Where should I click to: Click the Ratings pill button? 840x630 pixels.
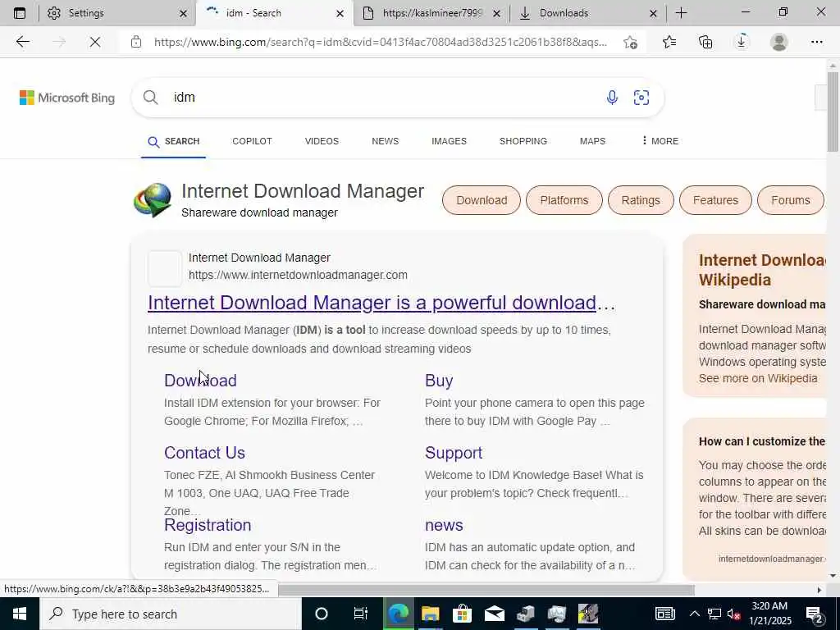click(641, 200)
